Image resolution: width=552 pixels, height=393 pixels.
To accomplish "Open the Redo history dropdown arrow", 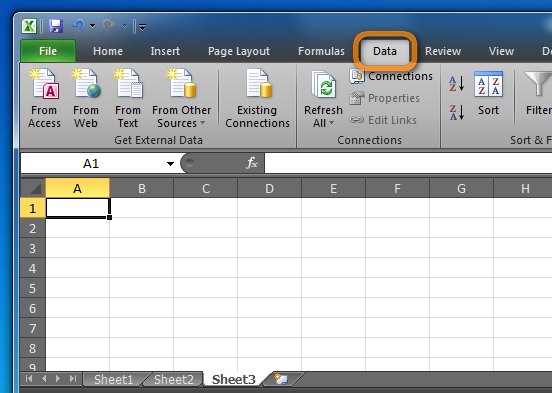I will click(x=124, y=26).
